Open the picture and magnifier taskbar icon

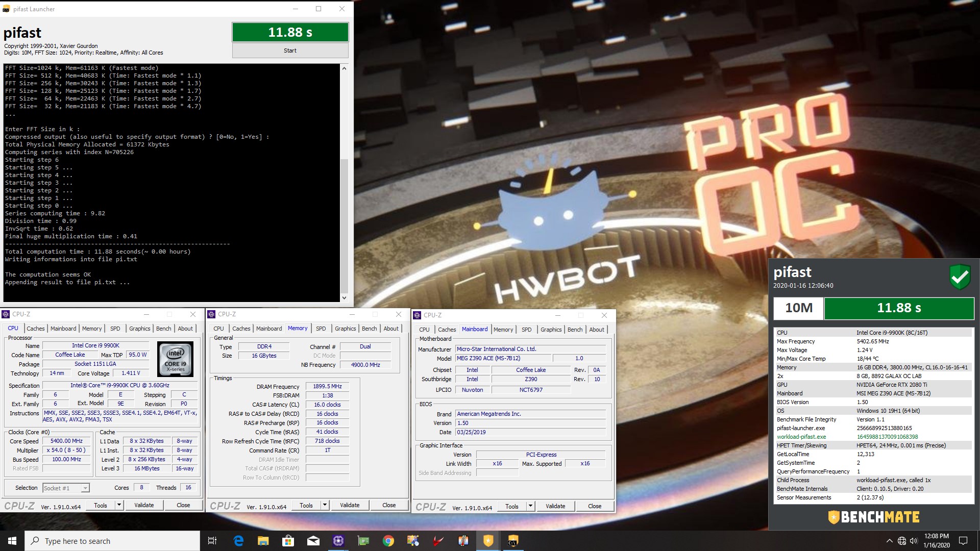pyautogui.click(x=413, y=541)
